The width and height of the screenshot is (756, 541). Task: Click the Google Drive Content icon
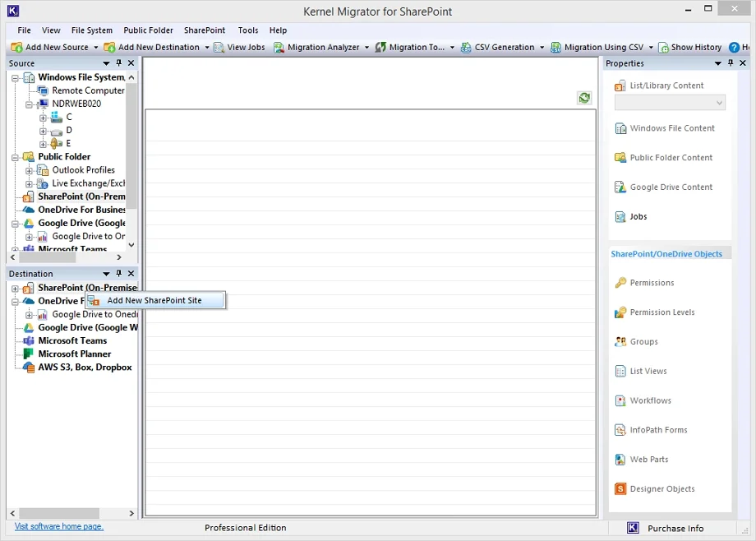pos(620,187)
